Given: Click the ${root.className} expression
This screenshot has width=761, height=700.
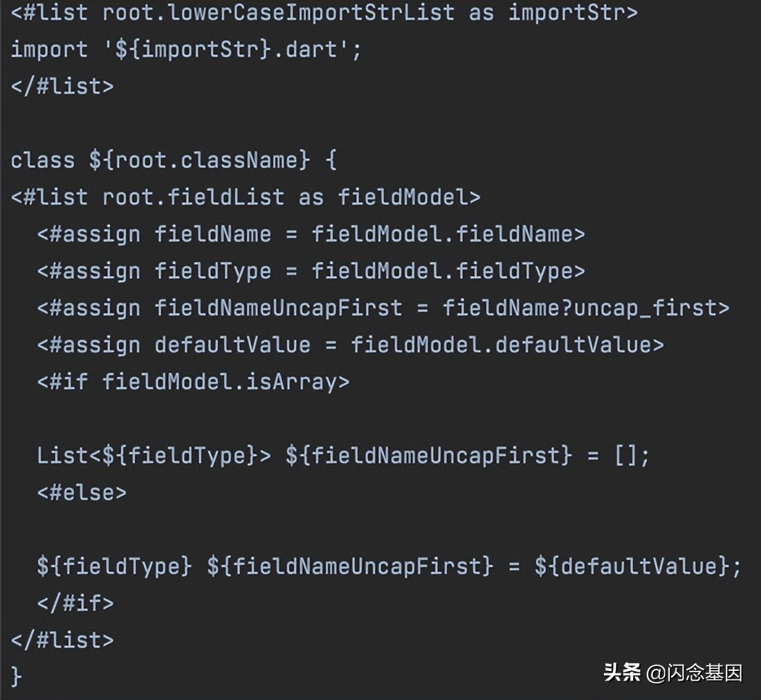Looking at the screenshot, I should click(199, 160).
